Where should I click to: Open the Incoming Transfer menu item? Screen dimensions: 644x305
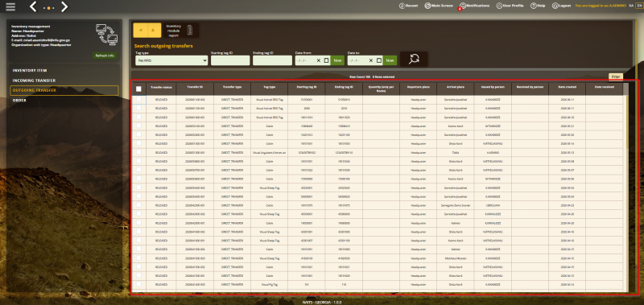(x=34, y=80)
